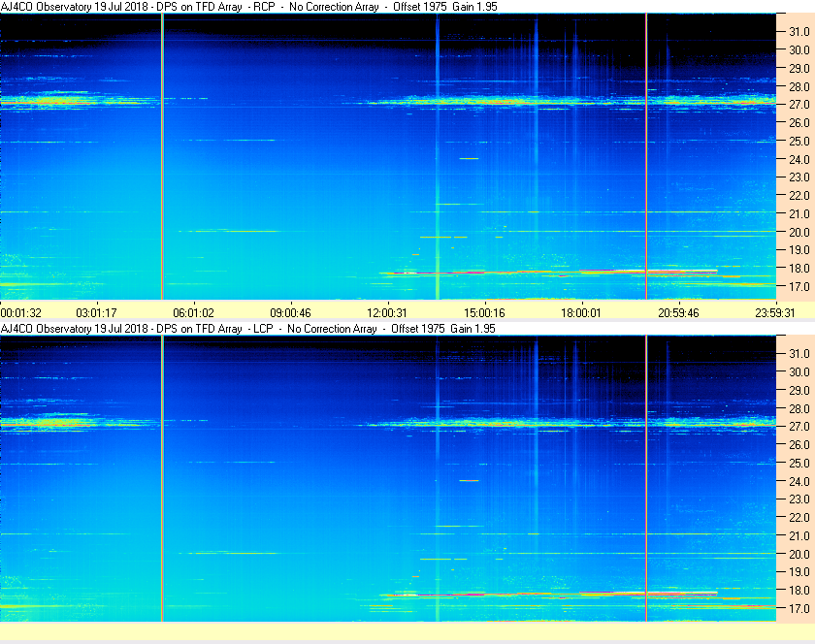This screenshot has width=815, height=644.
Task: Click the bright vertical burst near 13:30 in RCP
Action: tap(438, 156)
